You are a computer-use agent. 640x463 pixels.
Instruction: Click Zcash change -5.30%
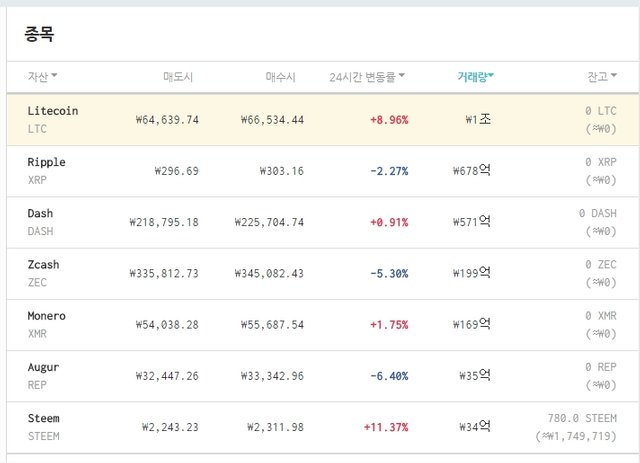(389, 274)
